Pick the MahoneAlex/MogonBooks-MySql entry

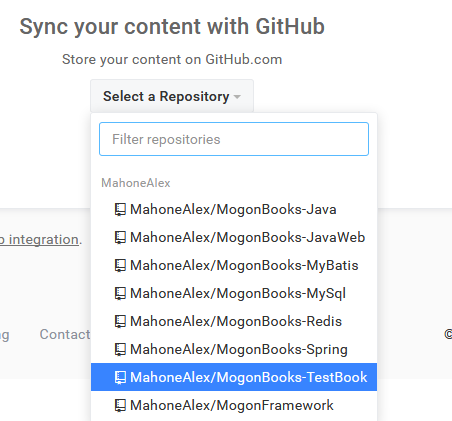pos(234,294)
